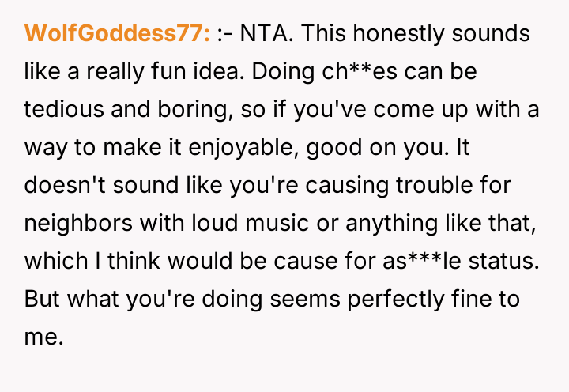Open the WolfGoddess77 username profile link

point(117,34)
